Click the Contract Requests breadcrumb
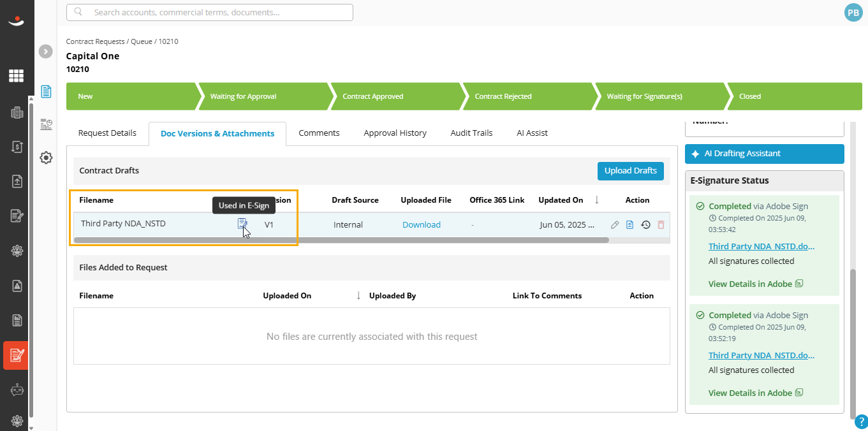Image resolution: width=868 pixels, height=431 pixels. 96,41
